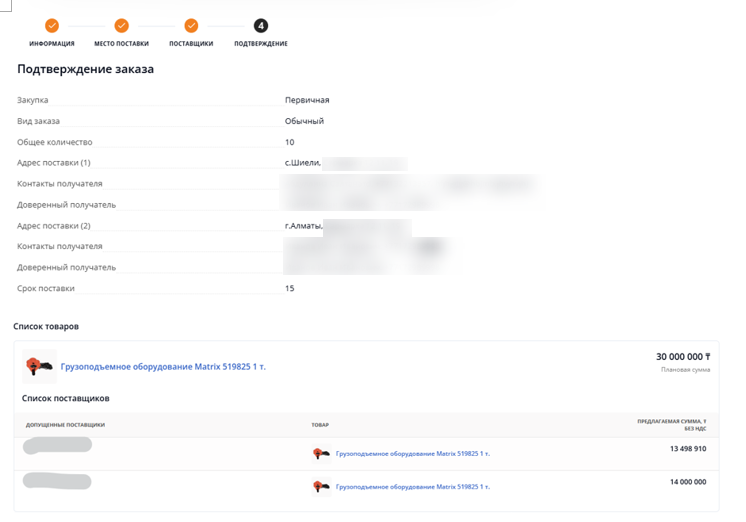
Task: Click the product thumbnail in the 14 000 000 row
Action: pyautogui.click(x=321, y=487)
